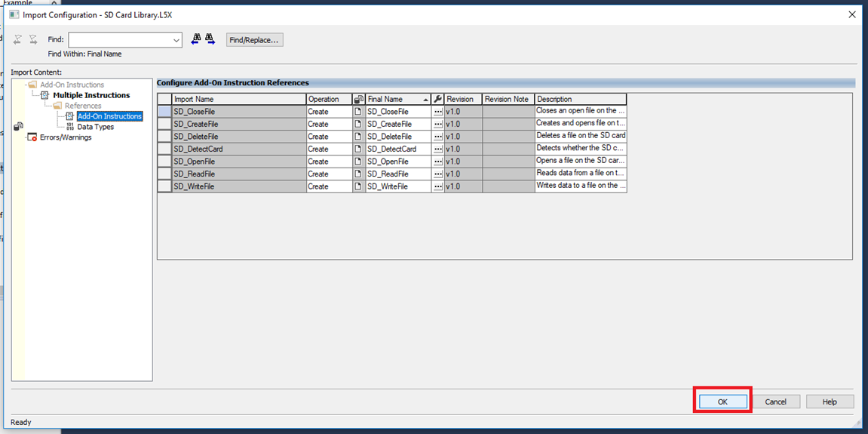The image size is (868, 434).
Task: Select the Data Types tree item
Action: coord(95,127)
